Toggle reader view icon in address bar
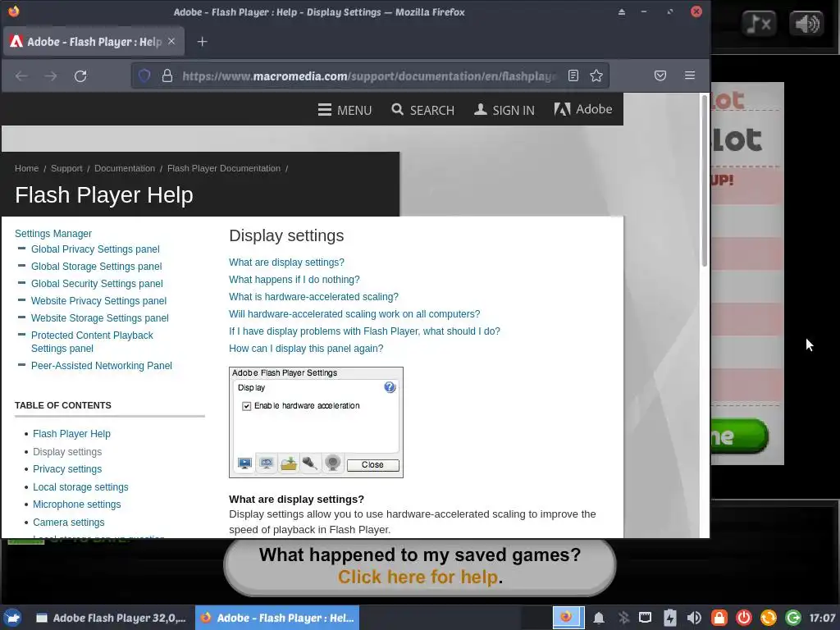 click(573, 75)
